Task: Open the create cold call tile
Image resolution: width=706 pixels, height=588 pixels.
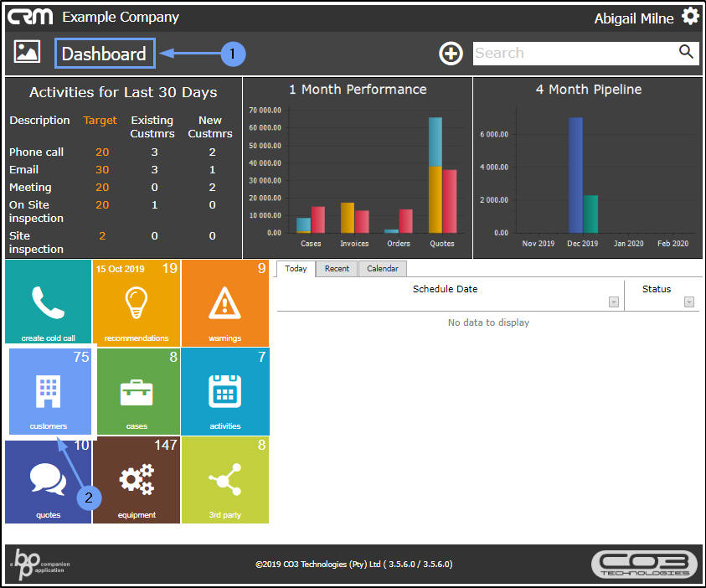Action: click(x=49, y=302)
